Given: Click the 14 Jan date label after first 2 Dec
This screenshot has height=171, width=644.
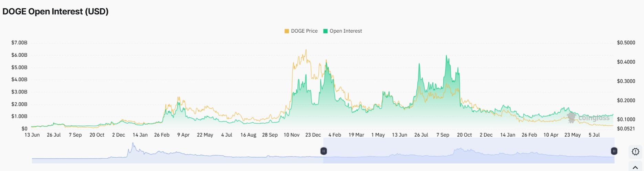Looking at the screenshot, I should (x=140, y=135).
